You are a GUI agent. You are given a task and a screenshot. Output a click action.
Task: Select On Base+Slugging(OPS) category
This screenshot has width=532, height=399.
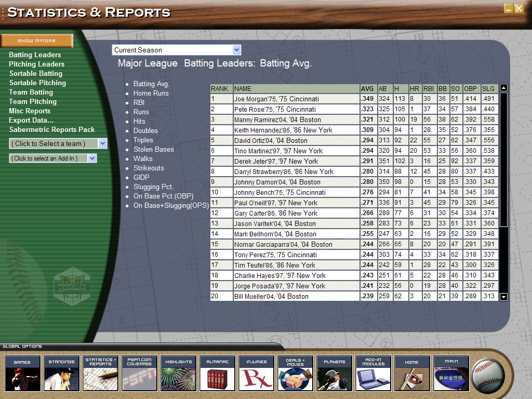tap(171, 205)
